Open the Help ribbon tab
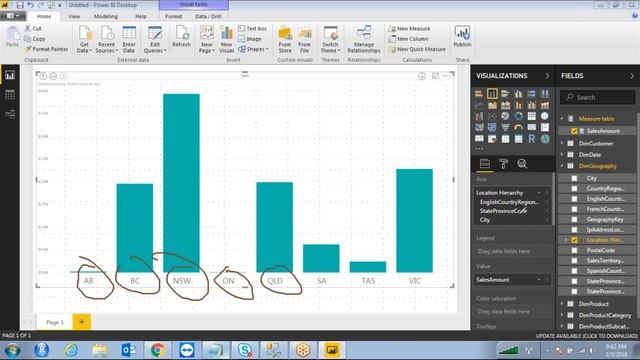 pos(141,16)
